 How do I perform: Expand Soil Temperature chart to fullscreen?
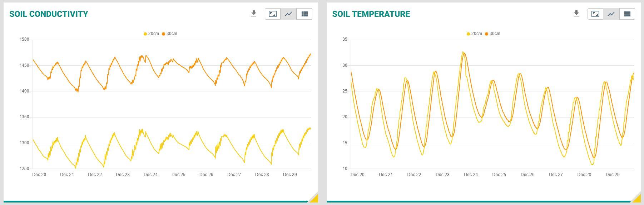(595, 14)
